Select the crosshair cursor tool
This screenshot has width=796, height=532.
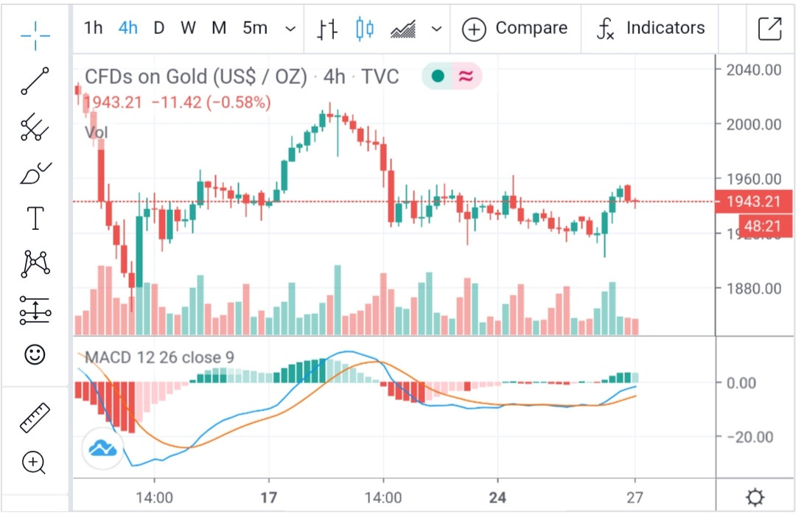pyautogui.click(x=35, y=32)
